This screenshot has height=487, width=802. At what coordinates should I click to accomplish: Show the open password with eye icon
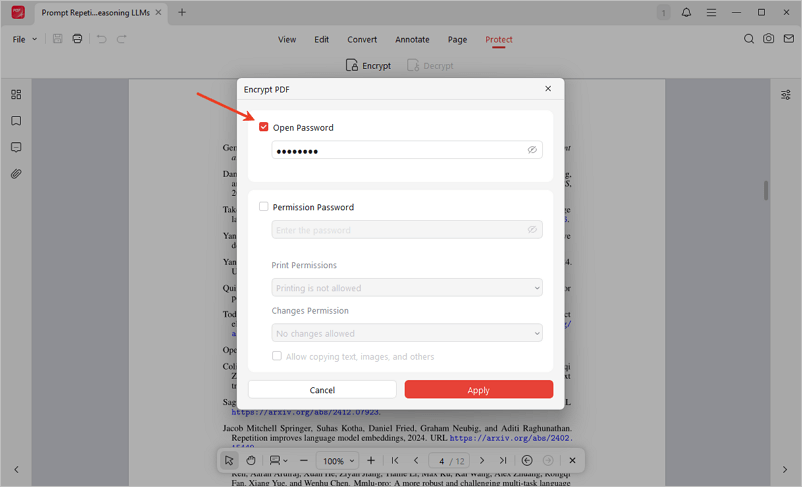532,150
